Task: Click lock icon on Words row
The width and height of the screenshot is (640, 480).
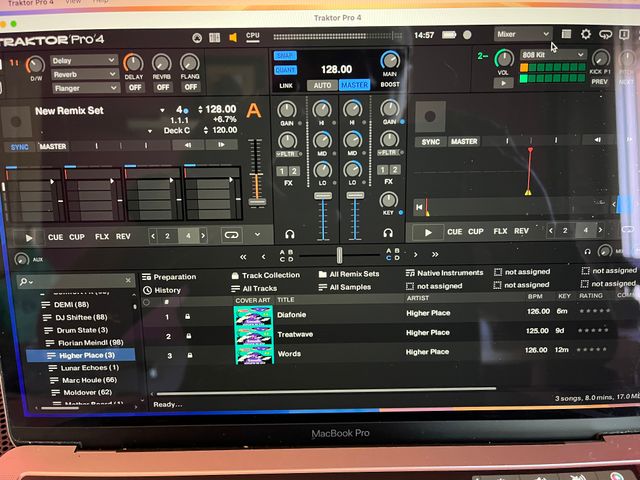Action: (190, 355)
